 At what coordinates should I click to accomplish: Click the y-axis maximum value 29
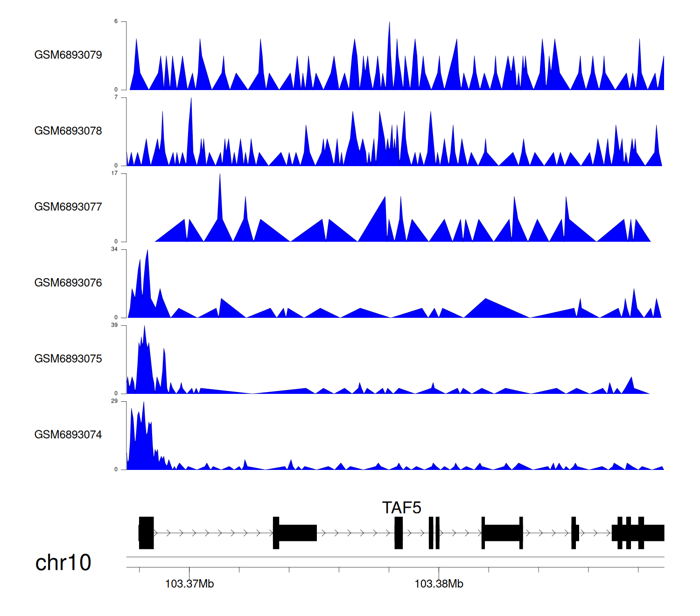[114, 401]
